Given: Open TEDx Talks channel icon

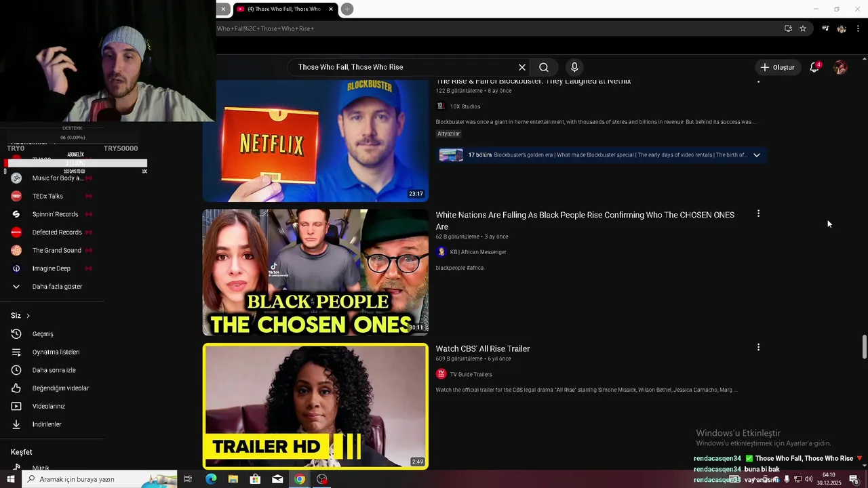Looking at the screenshot, I should coord(16,196).
